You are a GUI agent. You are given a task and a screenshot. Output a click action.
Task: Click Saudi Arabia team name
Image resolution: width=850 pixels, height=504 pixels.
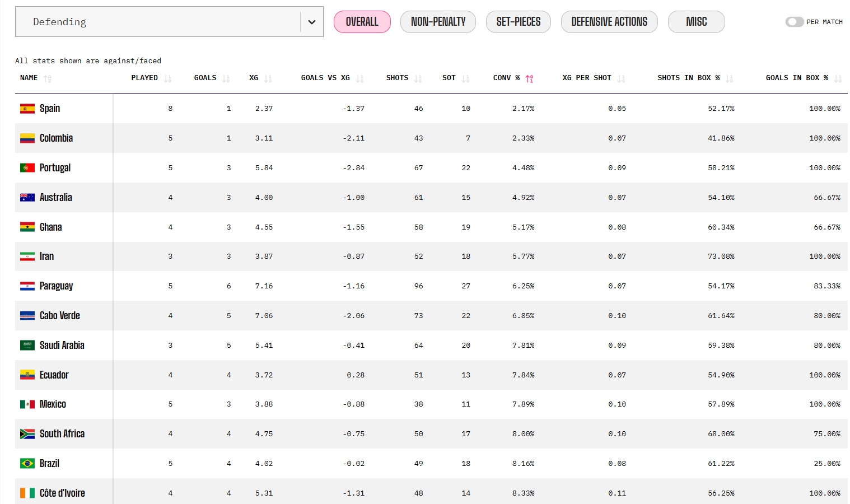tap(62, 346)
